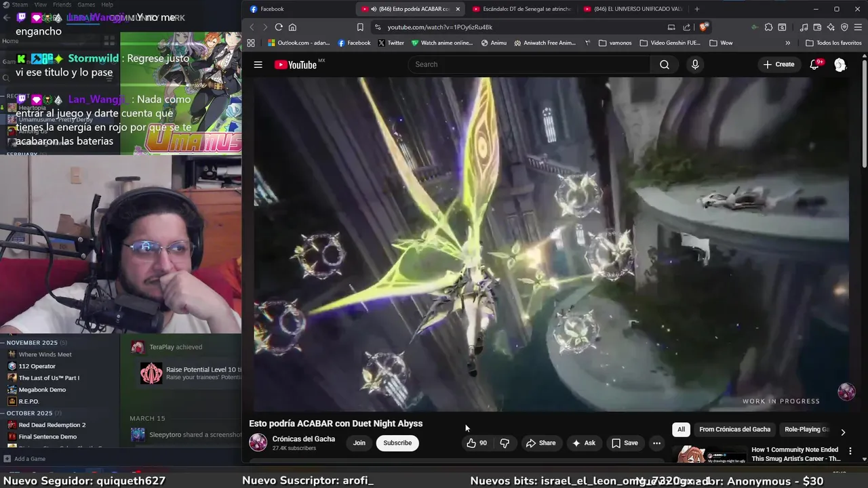Image resolution: width=868 pixels, height=488 pixels.
Task: Open the music note toolbar icon
Action: [804, 27]
